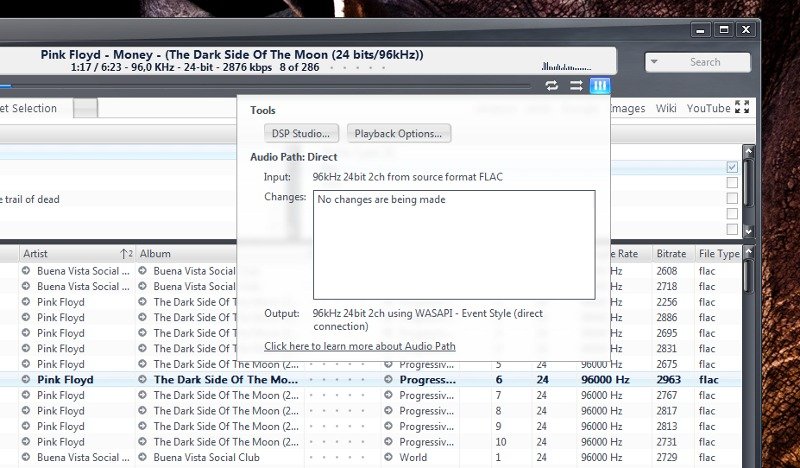This screenshot has width=800, height=468.
Task: Click bitrate cell 2886
Action: (666, 317)
